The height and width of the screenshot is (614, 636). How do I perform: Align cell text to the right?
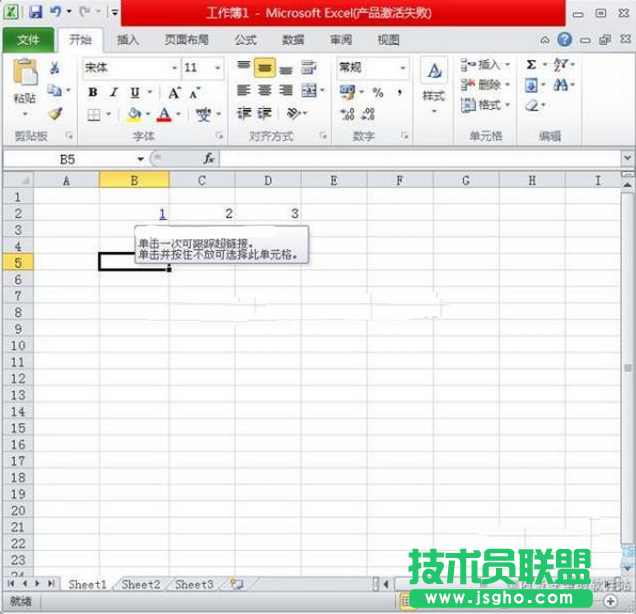pos(286,90)
